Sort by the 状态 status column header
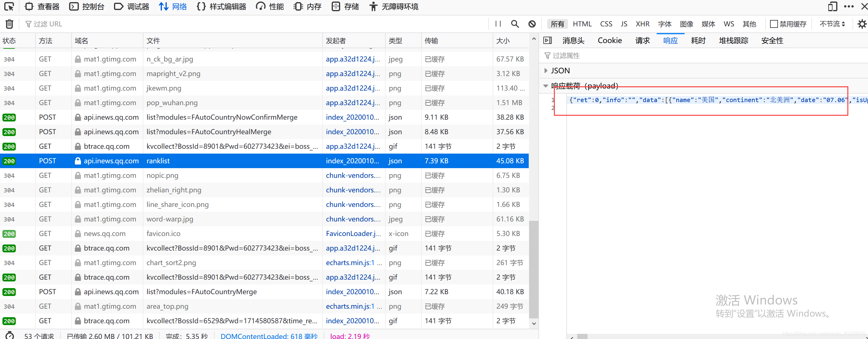The width and height of the screenshot is (868, 339). point(18,41)
